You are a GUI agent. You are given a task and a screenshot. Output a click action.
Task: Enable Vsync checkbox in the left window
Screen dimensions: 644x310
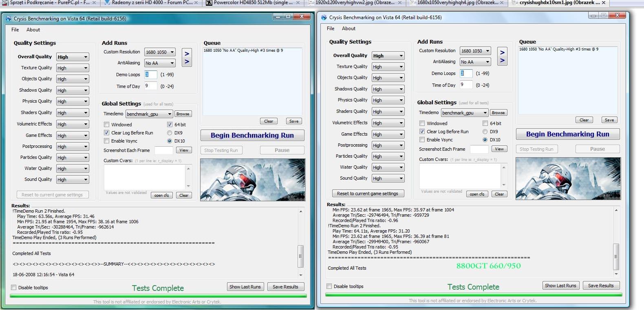tap(107, 141)
